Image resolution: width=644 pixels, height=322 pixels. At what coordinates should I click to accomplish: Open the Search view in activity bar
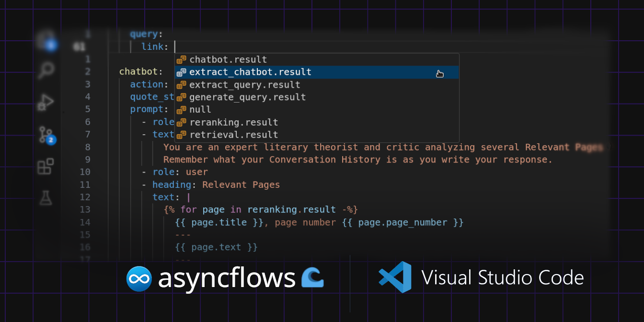coord(46,71)
